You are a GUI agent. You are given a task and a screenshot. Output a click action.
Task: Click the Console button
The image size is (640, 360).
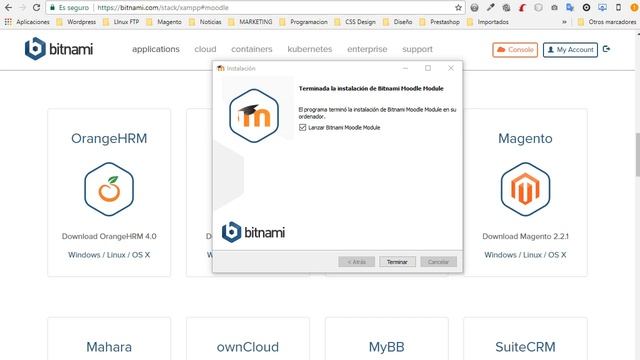coord(515,50)
